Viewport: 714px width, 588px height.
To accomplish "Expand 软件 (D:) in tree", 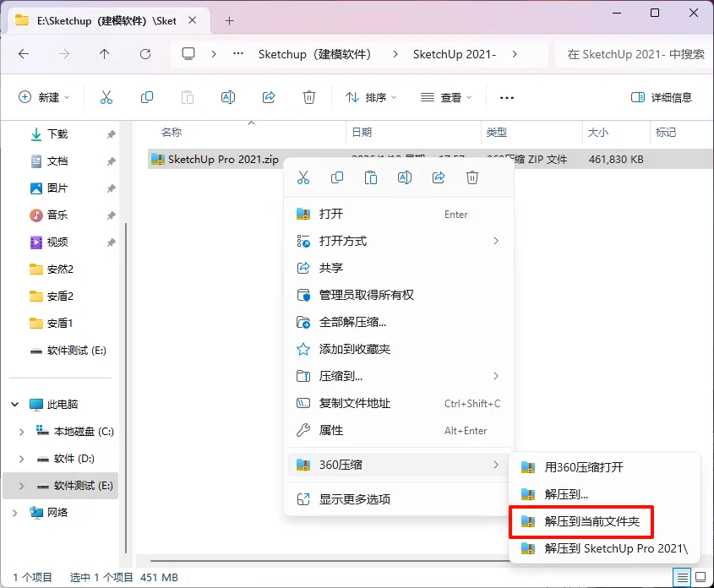I will tap(21, 459).
